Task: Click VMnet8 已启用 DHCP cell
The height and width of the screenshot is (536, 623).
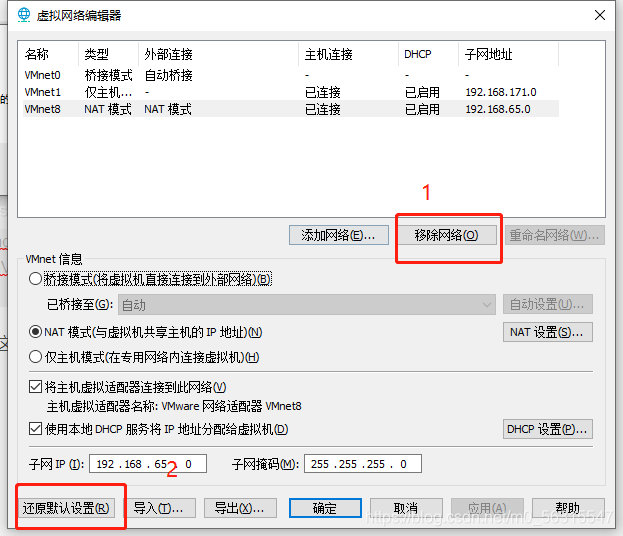Action: 422,109
